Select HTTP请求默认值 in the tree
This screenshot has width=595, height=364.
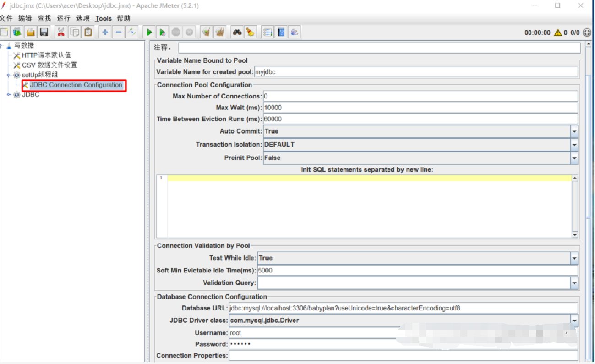(x=46, y=55)
